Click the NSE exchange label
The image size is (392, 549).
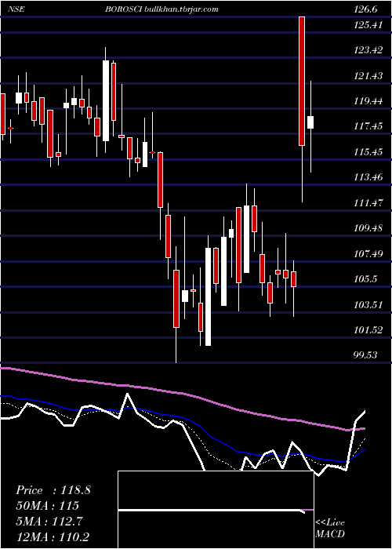coord(16,9)
